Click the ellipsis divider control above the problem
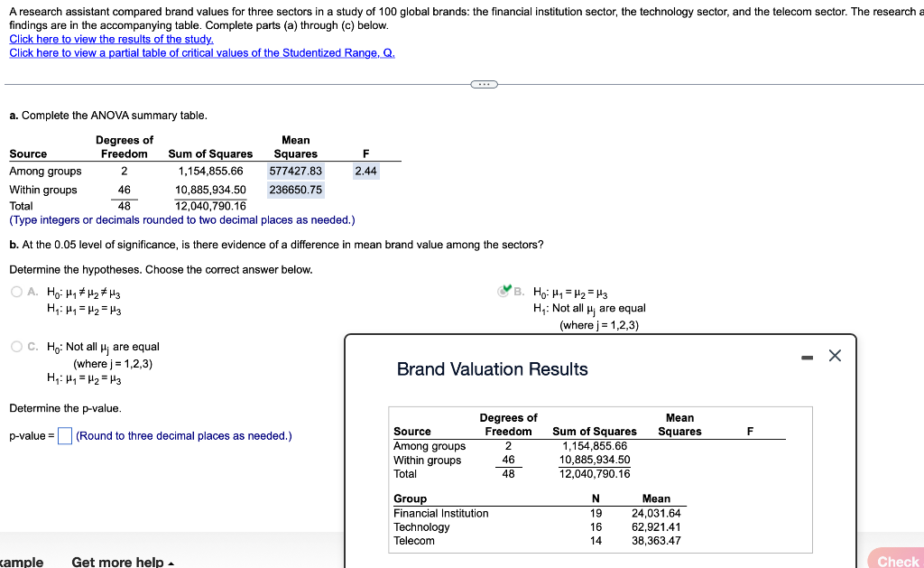Viewport: 924px width, 568px height. pyautogui.click(x=484, y=83)
